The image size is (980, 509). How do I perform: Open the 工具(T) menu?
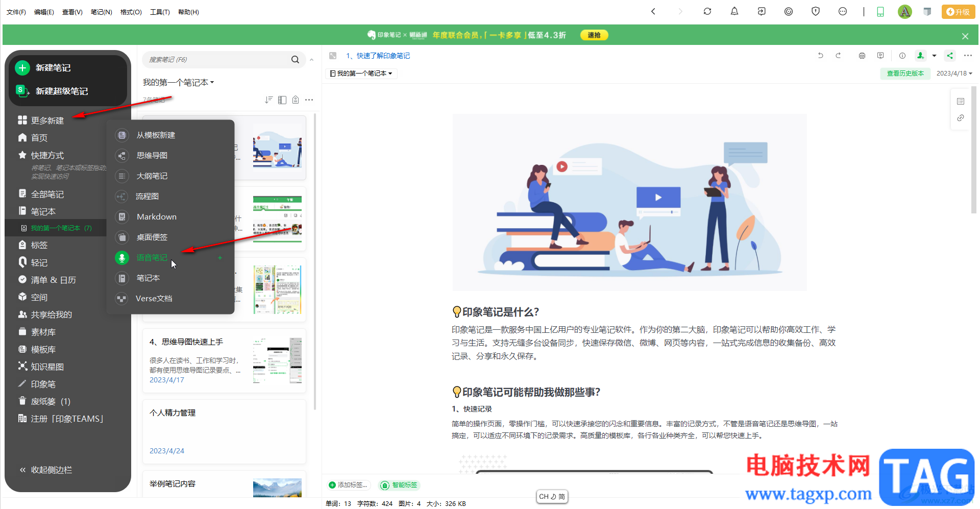pos(160,12)
